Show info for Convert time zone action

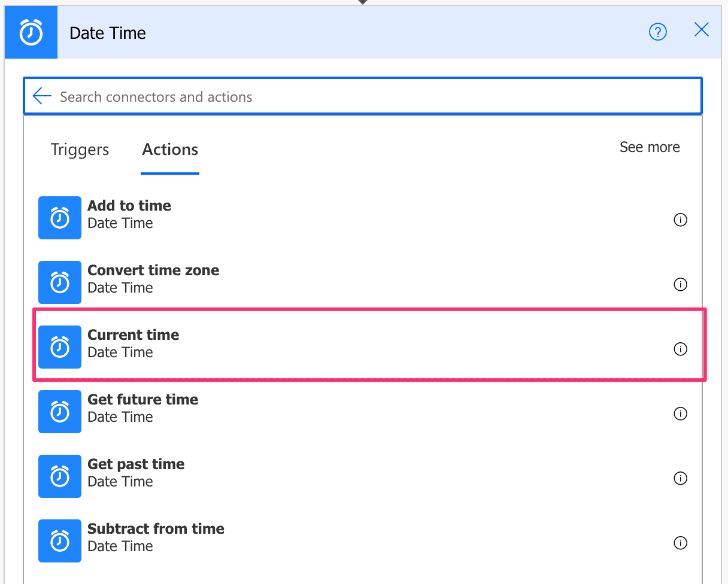tap(680, 284)
